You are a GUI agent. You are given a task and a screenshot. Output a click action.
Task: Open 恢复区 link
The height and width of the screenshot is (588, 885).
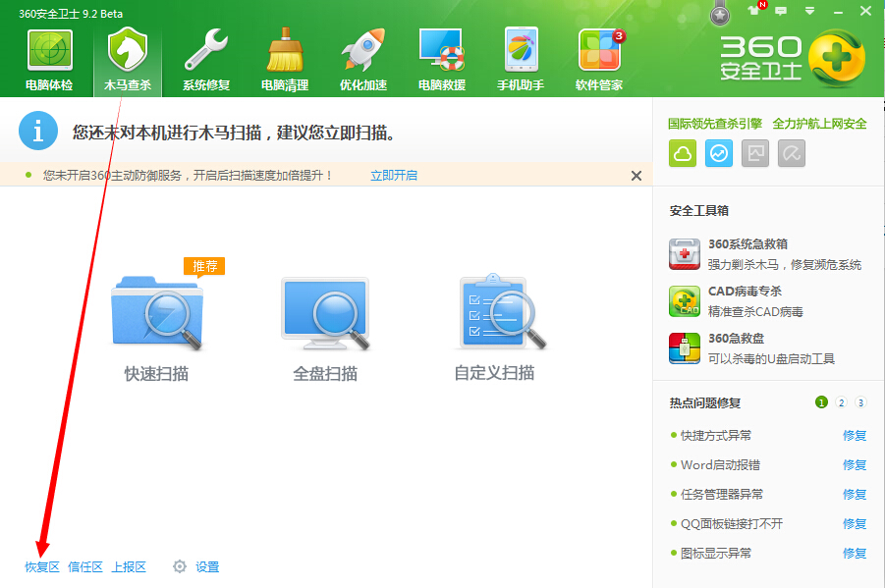click(x=42, y=567)
